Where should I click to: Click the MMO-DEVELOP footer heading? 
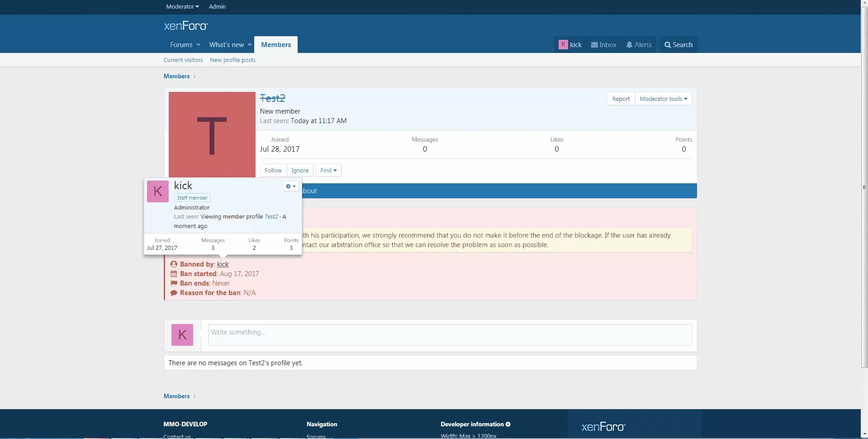tap(185, 424)
